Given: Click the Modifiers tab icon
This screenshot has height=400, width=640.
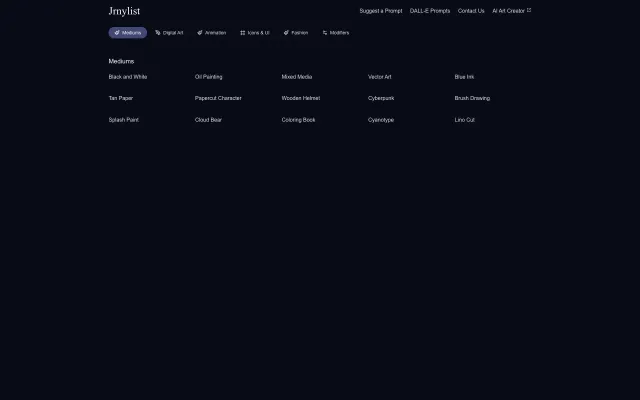Looking at the screenshot, I should [x=325, y=33].
